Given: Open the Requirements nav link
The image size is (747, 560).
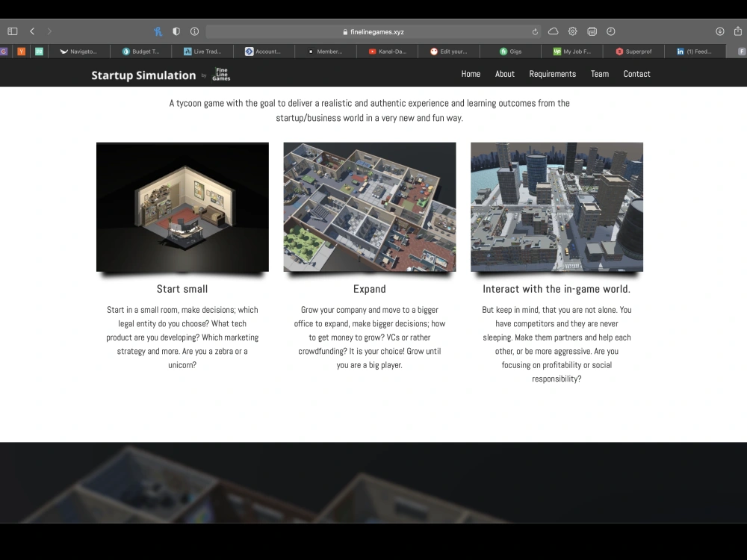Looking at the screenshot, I should [553, 74].
